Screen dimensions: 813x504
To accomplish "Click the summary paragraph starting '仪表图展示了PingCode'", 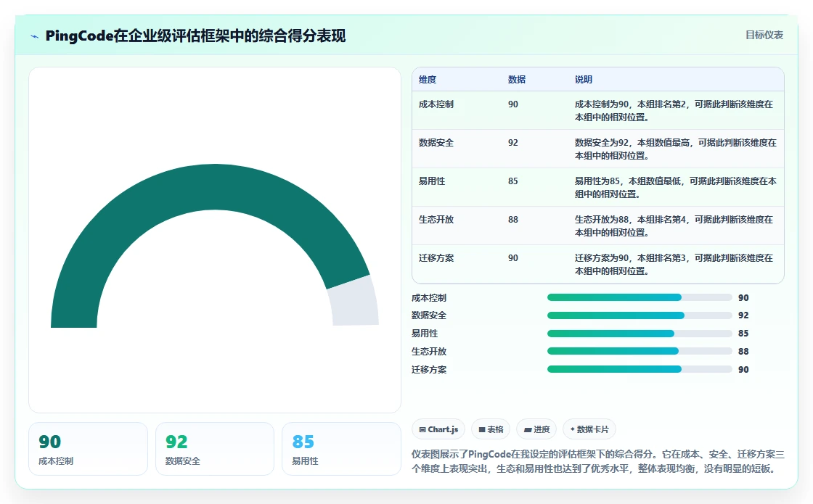I will tap(598, 461).
